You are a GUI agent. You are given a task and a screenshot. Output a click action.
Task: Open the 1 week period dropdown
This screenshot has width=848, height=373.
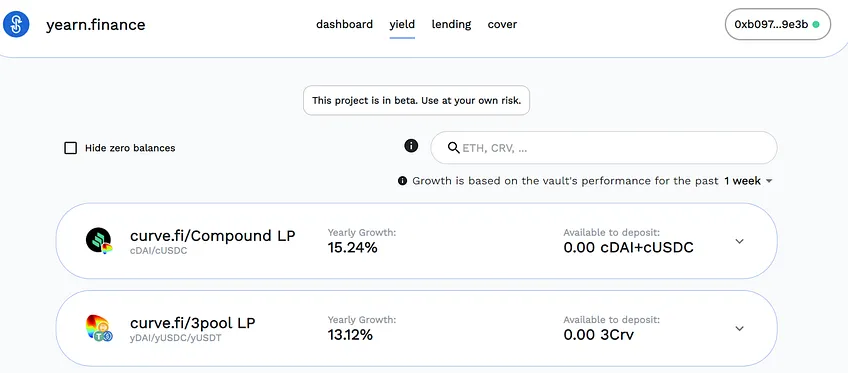pos(748,181)
